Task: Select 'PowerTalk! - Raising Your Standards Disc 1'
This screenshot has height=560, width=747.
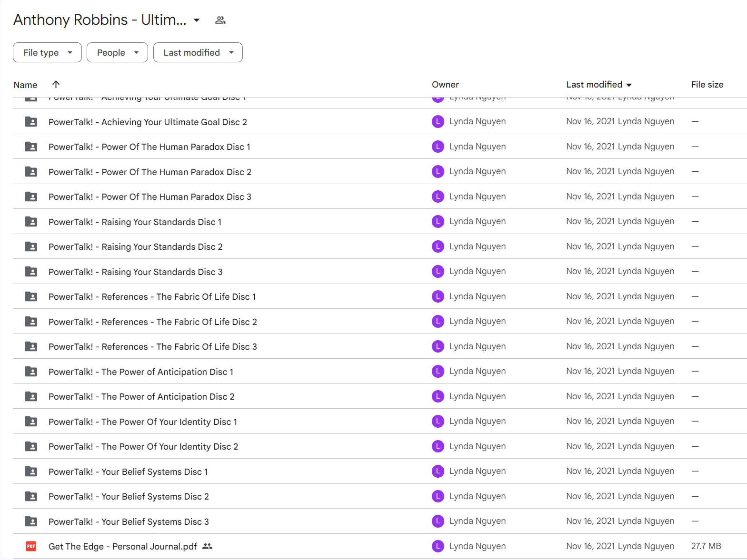Action: point(135,222)
